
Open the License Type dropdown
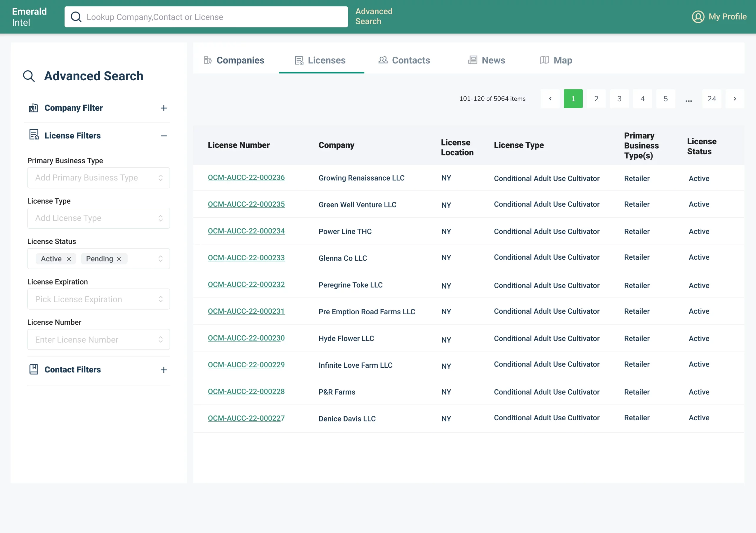(x=98, y=218)
